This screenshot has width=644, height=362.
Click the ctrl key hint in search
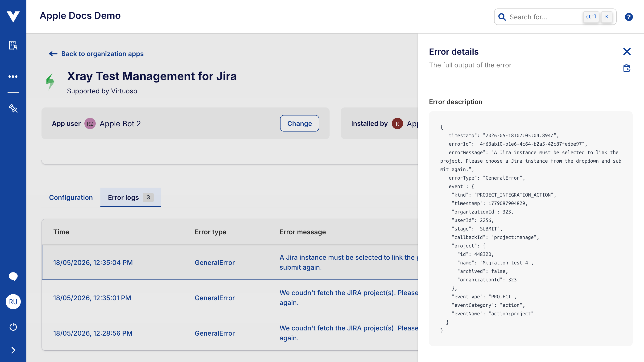(x=591, y=17)
